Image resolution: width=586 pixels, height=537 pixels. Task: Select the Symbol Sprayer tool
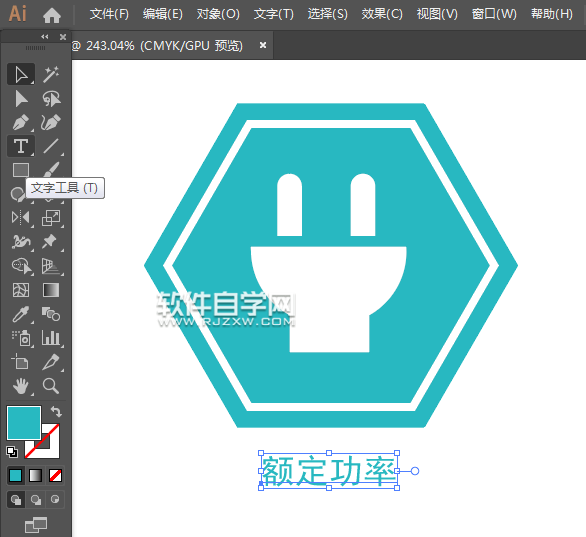tap(21, 338)
